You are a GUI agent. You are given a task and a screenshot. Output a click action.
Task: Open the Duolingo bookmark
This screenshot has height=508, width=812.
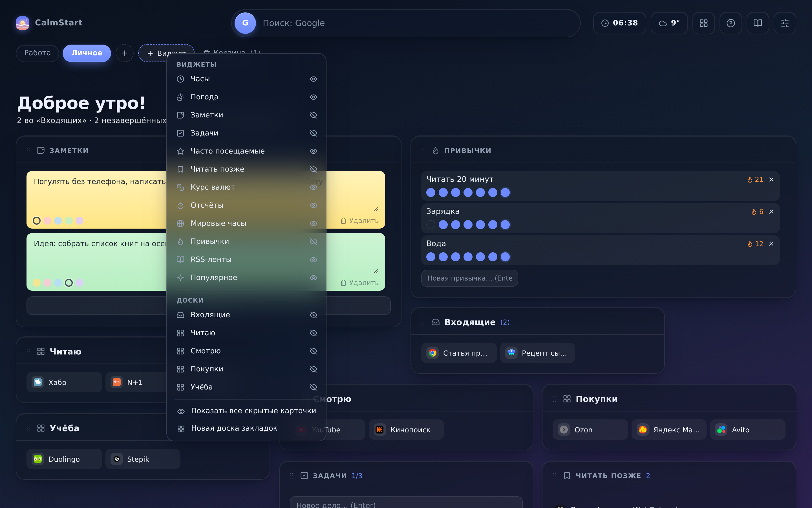[64, 459]
